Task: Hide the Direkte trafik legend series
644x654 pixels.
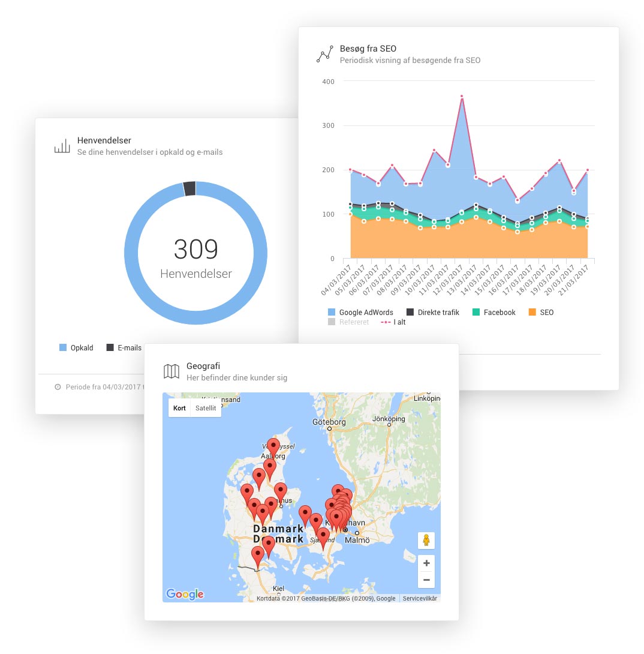Action: pyautogui.click(x=432, y=313)
